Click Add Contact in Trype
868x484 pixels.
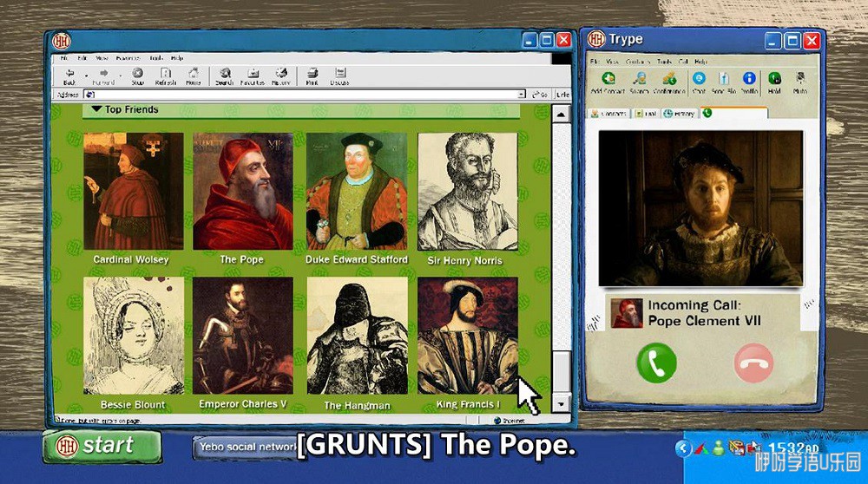[x=608, y=82]
